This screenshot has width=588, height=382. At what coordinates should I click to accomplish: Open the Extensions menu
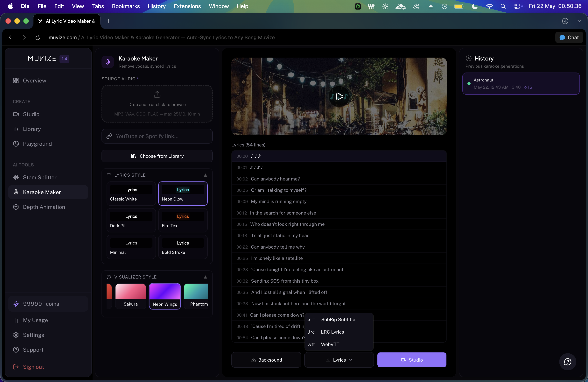(187, 6)
